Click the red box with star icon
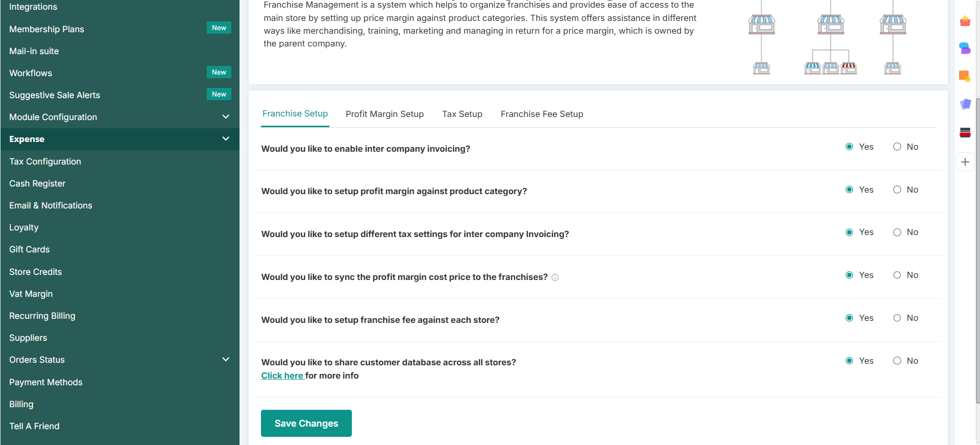Screen dimensions: 980x445 (965, 21)
